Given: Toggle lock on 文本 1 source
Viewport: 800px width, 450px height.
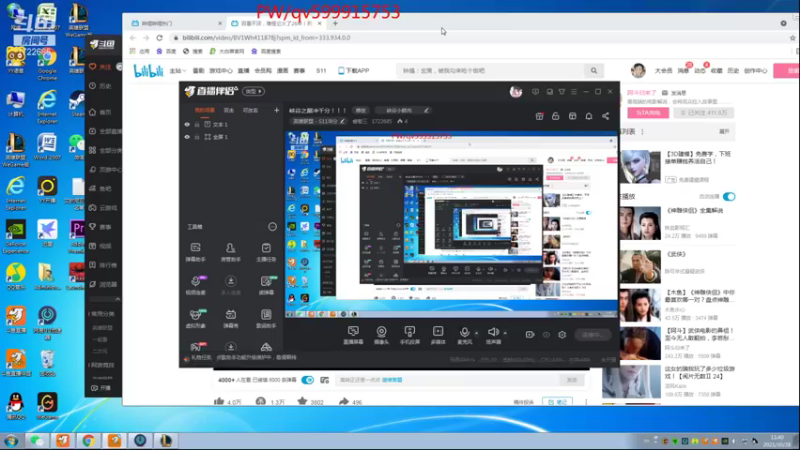Looking at the screenshot, I should pyautogui.click(x=197, y=124).
